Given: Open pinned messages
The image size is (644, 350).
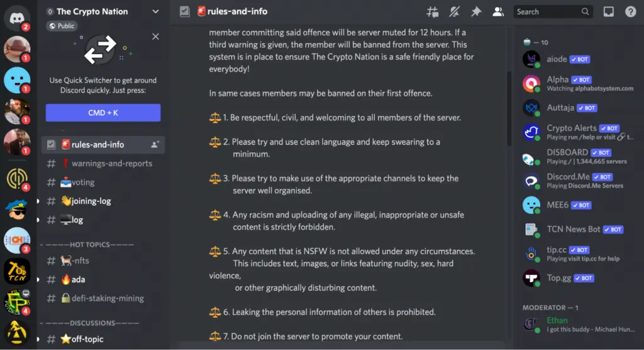Looking at the screenshot, I should click(x=475, y=11).
